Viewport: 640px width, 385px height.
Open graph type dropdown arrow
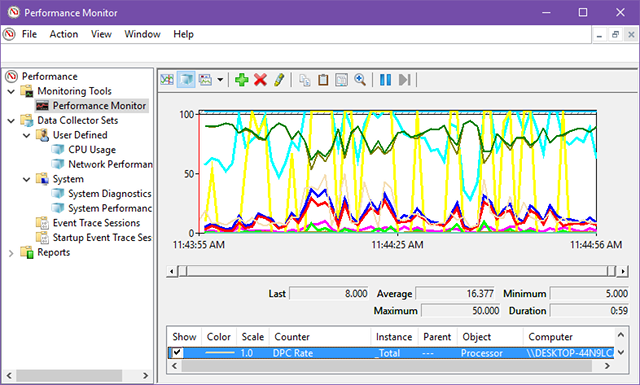tap(220, 80)
